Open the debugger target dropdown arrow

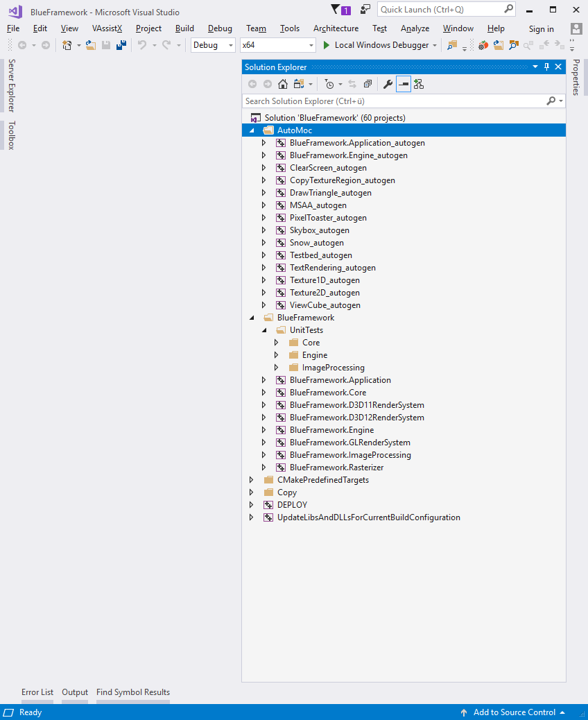click(x=435, y=46)
